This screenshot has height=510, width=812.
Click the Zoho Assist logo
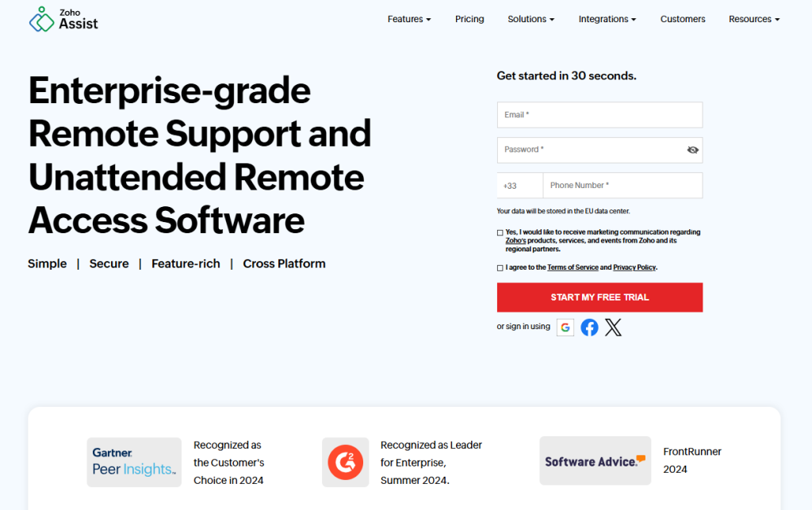point(63,19)
